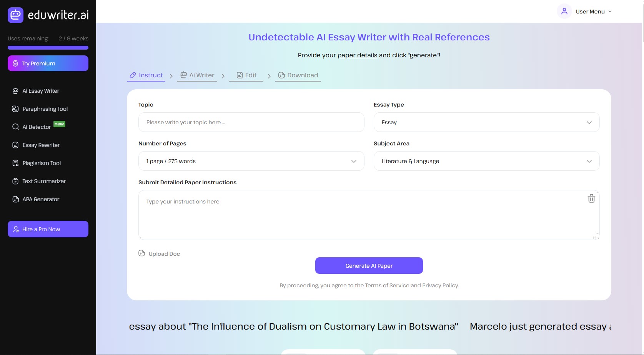Open the Text Summarizer tool
The image size is (644, 355).
coord(44,181)
